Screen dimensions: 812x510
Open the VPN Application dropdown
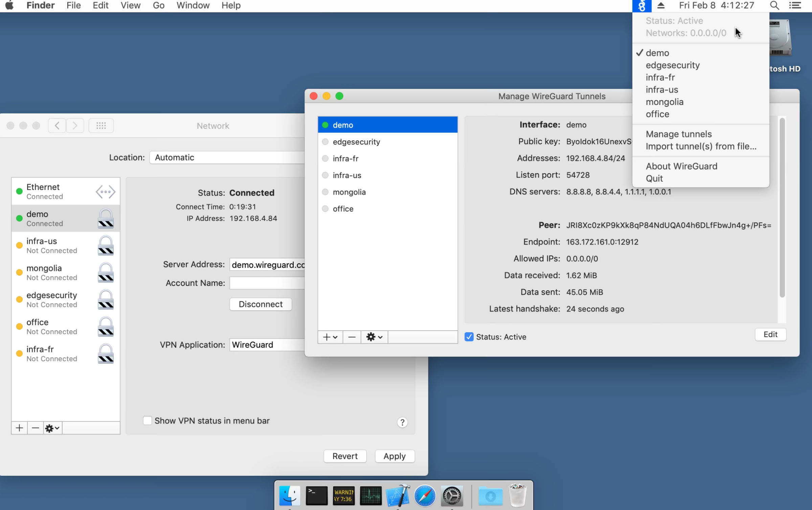tap(267, 345)
